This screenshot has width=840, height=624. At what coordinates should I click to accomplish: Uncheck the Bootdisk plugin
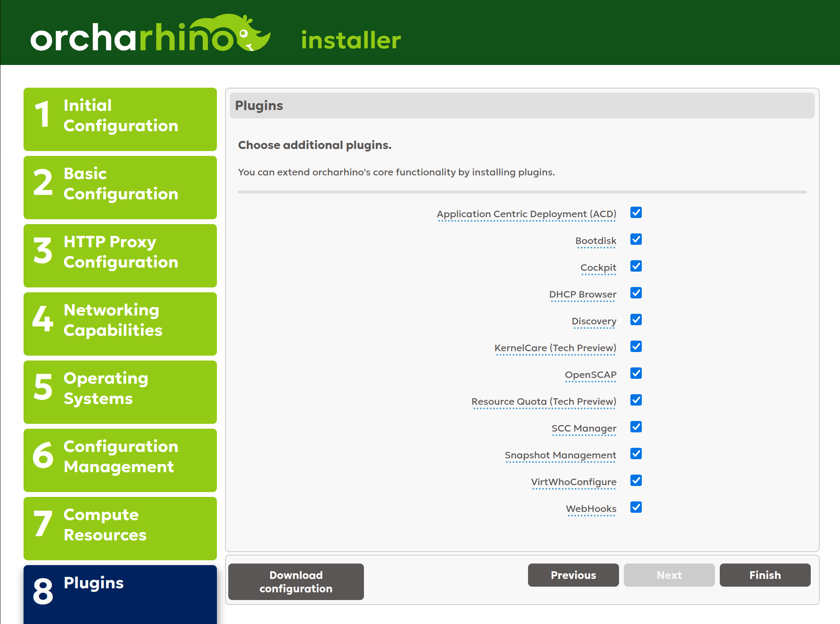click(636, 240)
